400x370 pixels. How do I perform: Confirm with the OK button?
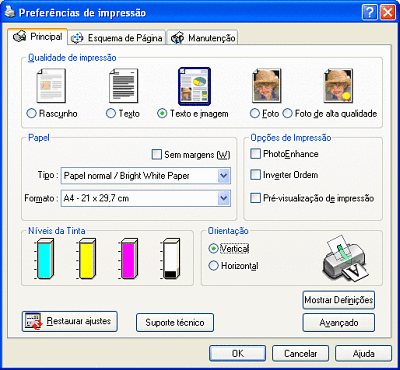point(238,353)
